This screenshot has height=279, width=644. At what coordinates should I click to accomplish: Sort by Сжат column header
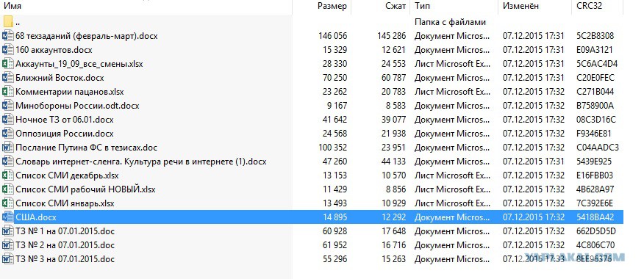coord(396,6)
